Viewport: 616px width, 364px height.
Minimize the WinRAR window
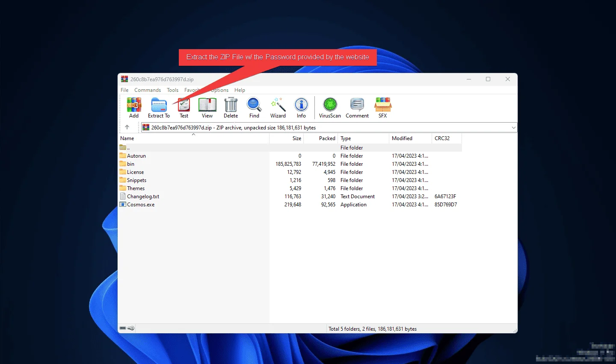pos(469,79)
